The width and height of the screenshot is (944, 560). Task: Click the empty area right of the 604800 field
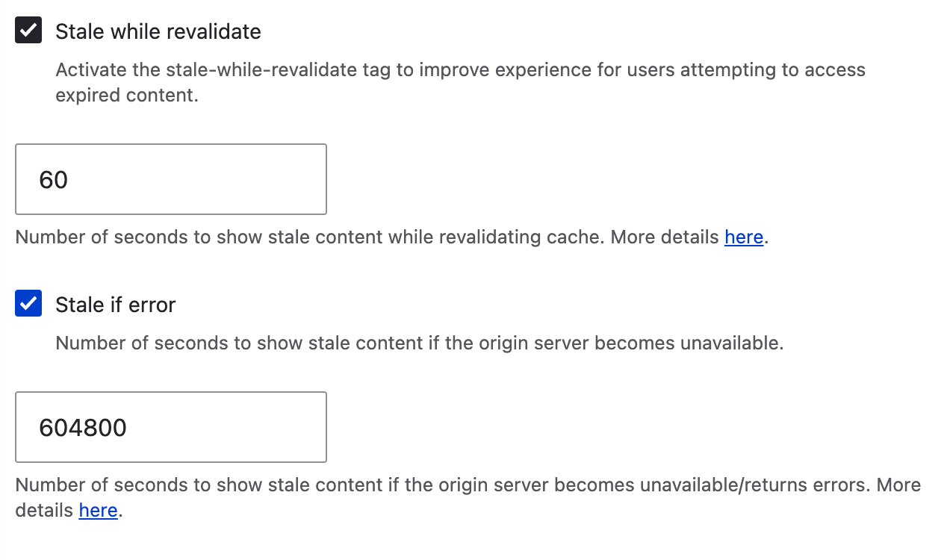[597, 427]
